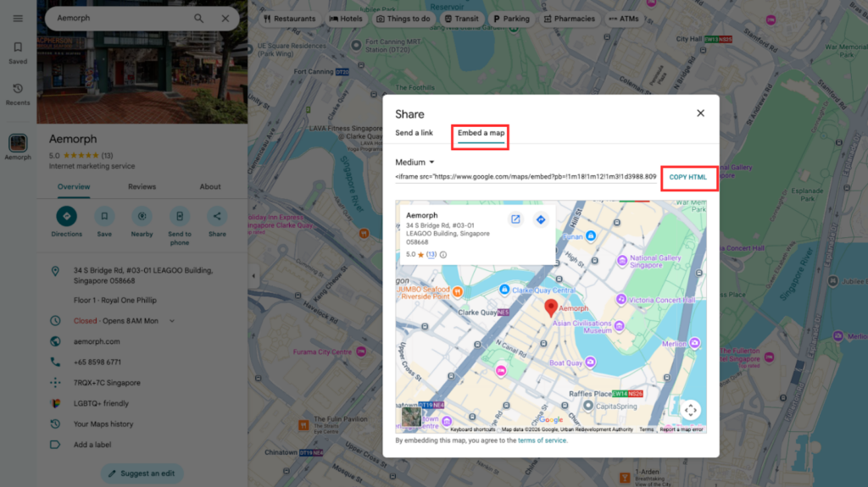Click the 5.0 star rating (13) reviews

click(x=81, y=156)
